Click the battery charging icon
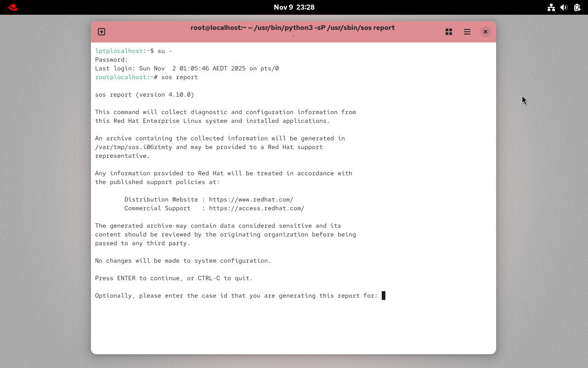The image size is (588, 368). [x=577, y=7]
